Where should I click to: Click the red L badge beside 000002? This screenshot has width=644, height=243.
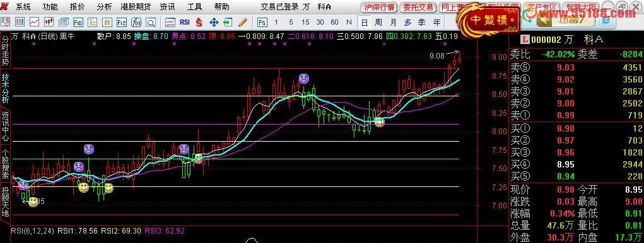[525, 40]
